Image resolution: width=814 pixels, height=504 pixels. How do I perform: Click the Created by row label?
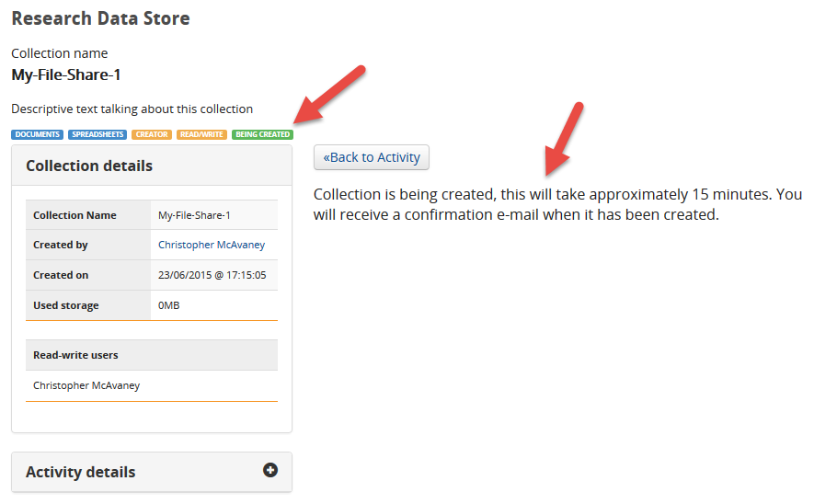tap(60, 245)
